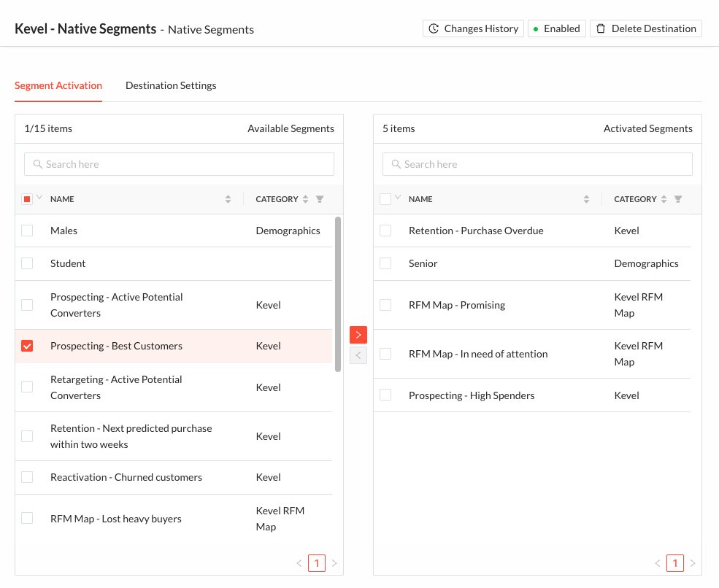
Task: Check Retargeting - Active Potential Converters checkbox
Action: [27, 387]
